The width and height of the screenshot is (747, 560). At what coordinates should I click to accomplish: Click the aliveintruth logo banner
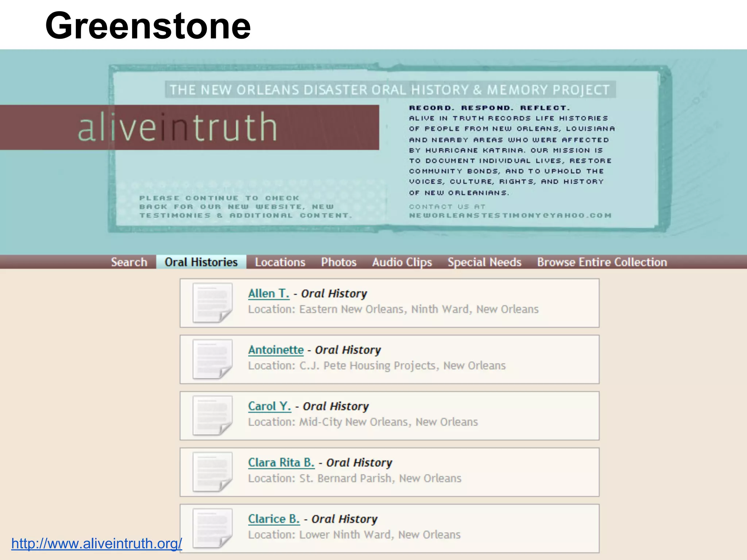tap(189, 127)
